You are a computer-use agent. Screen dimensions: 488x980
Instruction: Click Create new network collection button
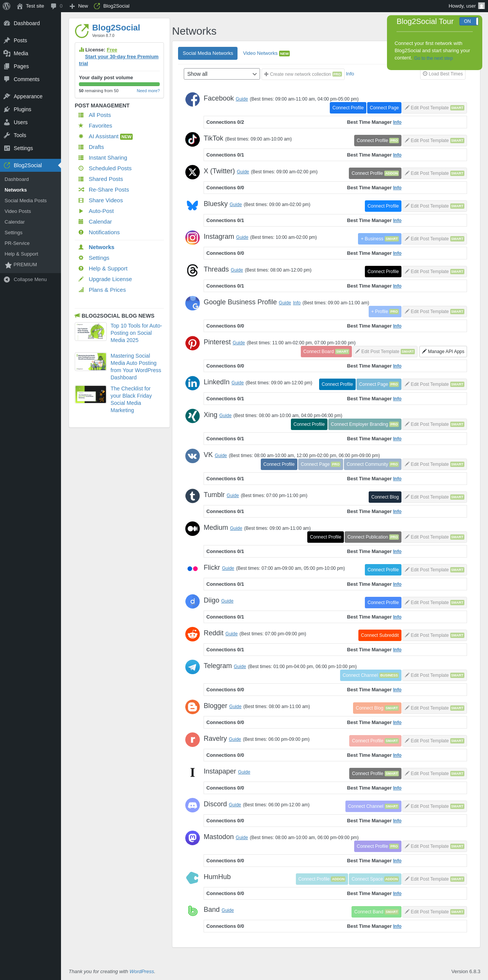pyautogui.click(x=303, y=74)
